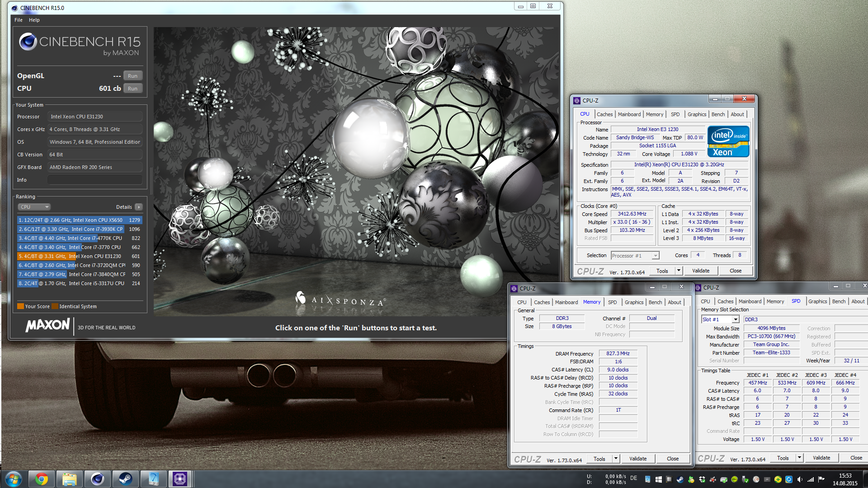Image resolution: width=868 pixels, height=488 pixels.
Task: Open Memory tab in top CPU-Z window
Action: [655, 114]
